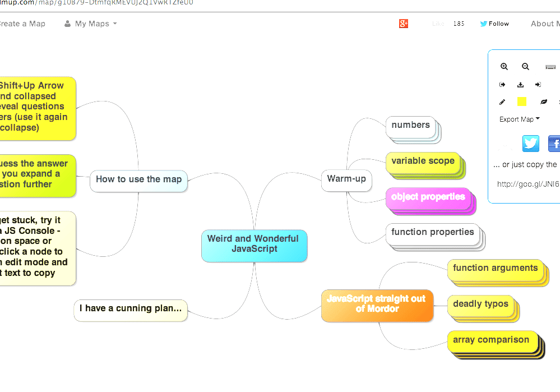The height and width of the screenshot is (392, 560).
Task: Click the yellow node color swatch
Action: (522, 102)
